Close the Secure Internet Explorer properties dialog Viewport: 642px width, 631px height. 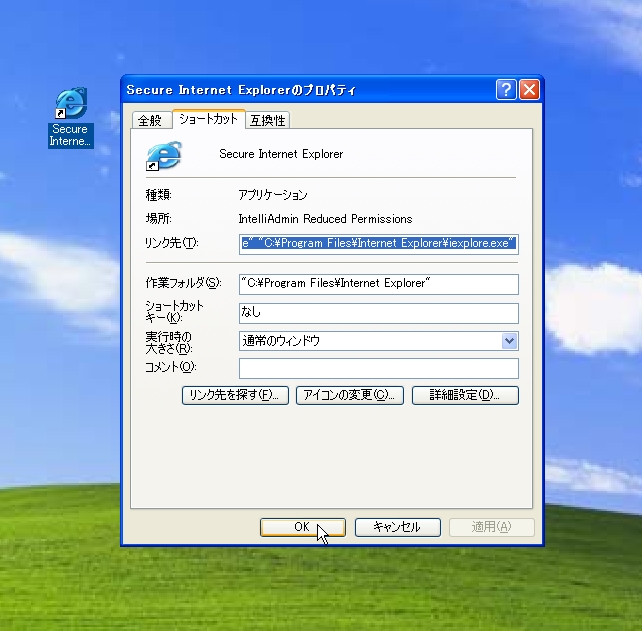tap(529, 89)
